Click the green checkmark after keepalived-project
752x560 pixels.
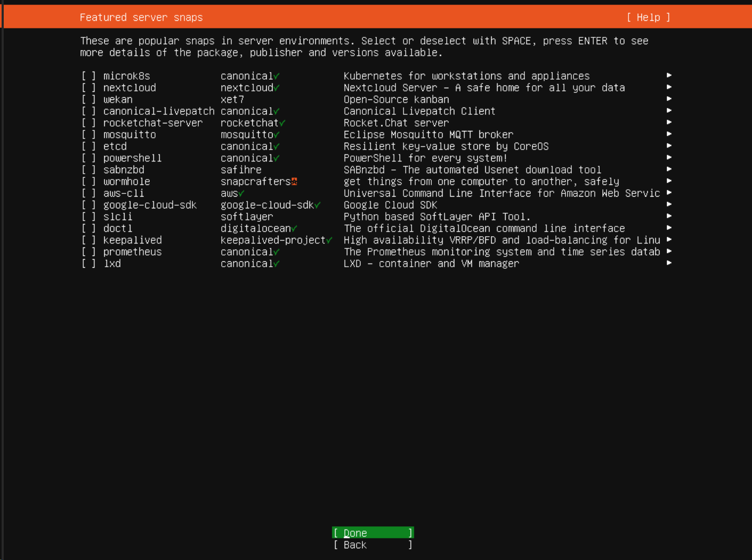pyautogui.click(x=329, y=241)
